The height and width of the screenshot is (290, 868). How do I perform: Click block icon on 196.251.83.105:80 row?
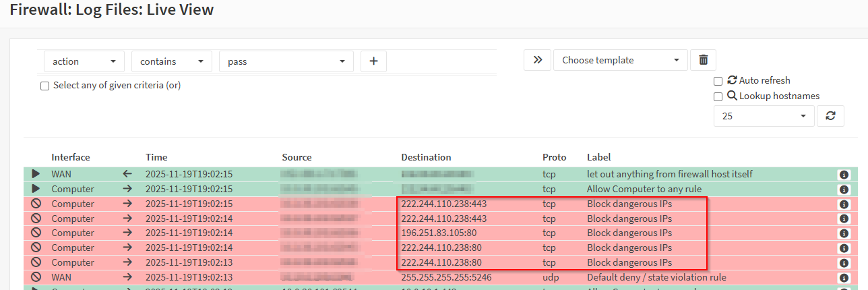click(x=36, y=233)
